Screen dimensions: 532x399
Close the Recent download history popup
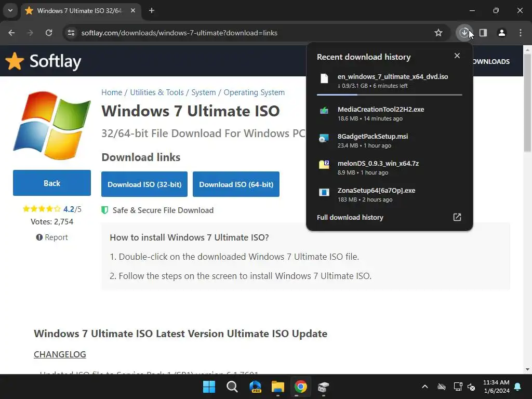[x=457, y=56]
